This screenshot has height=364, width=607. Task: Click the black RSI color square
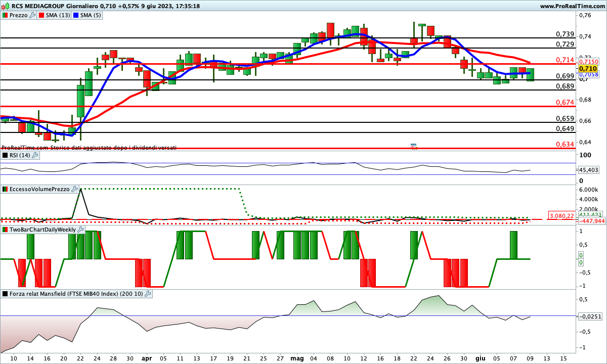pyautogui.click(x=5, y=155)
